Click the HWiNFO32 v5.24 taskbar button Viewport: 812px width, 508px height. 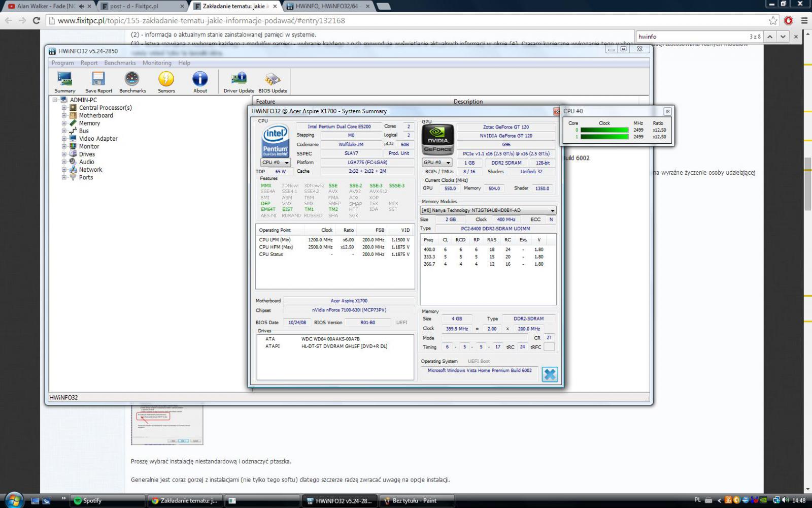[340, 500]
